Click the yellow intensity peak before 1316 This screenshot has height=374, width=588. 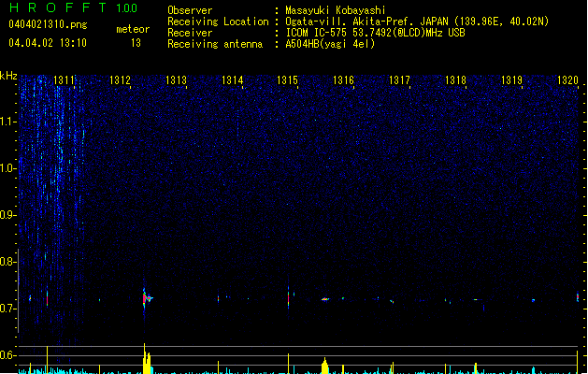[324, 367]
